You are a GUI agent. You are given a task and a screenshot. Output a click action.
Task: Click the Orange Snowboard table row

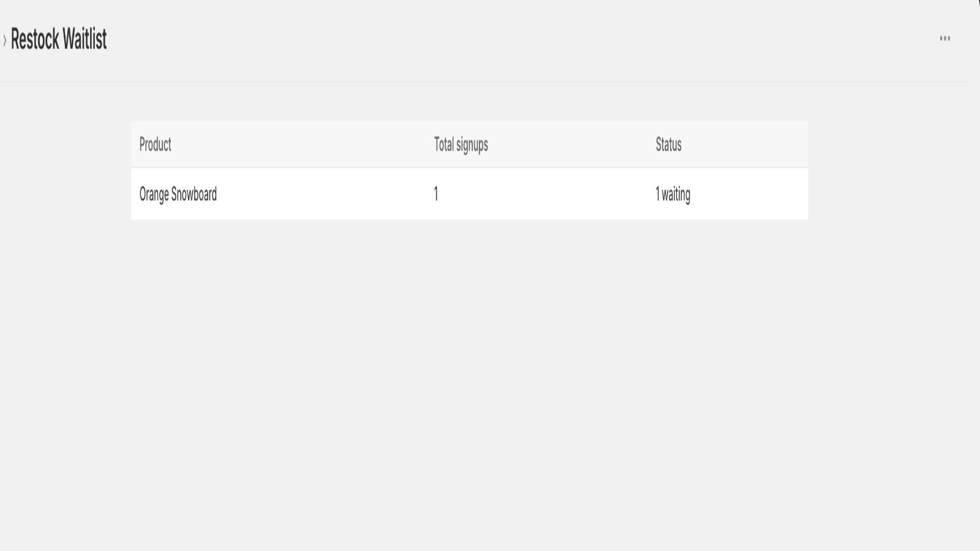click(470, 194)
